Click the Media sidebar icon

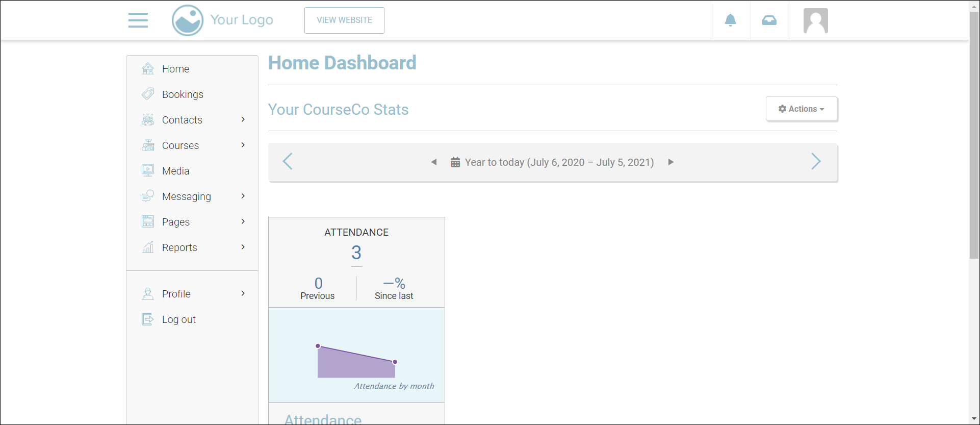(148, 171)
